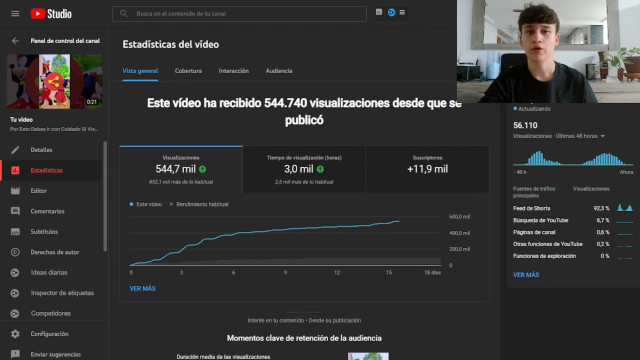Click the blue extension icon beside search

pyautogui.click(x=391, y=13)
